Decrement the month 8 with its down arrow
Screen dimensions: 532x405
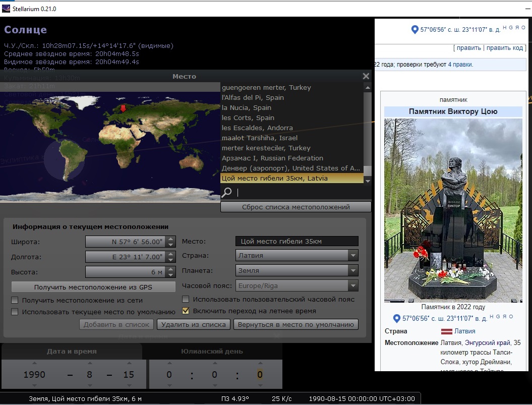pyautogui.click(x=90, y=385)
